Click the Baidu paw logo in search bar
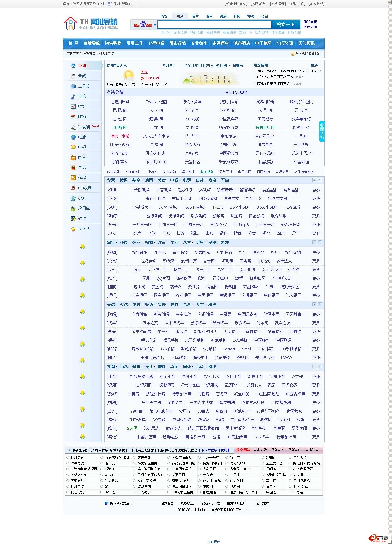 [x=143, y=25]
